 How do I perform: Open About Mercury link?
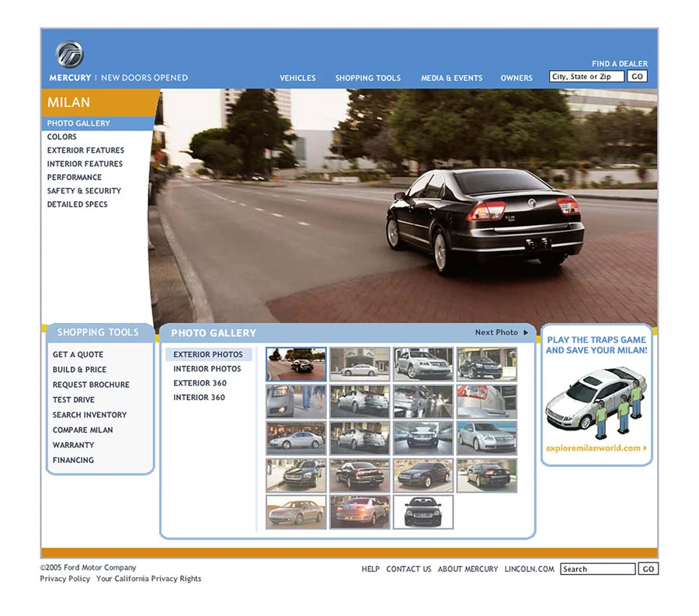pos(468,569)
